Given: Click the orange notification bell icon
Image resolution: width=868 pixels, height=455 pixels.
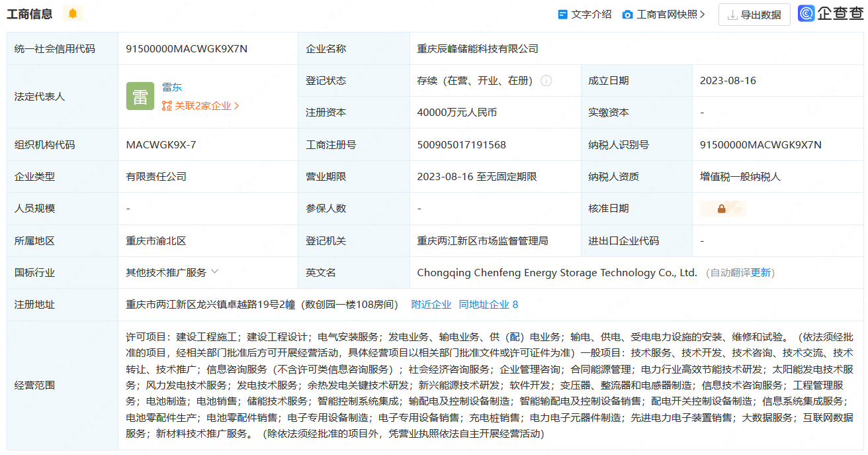Looking at the screenshot, I should 73,14.
